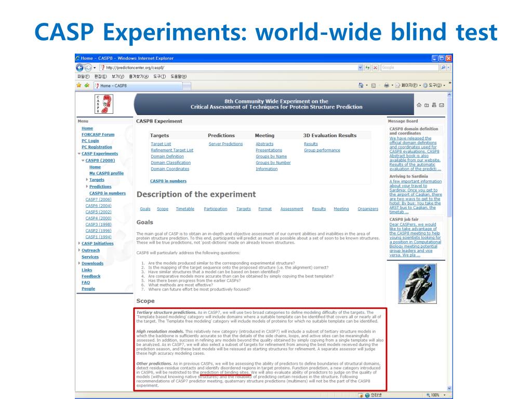The width and height of the screenshot is (532, 399).
Task: Click the red Stop loading icon
Action: click(375, 68)
